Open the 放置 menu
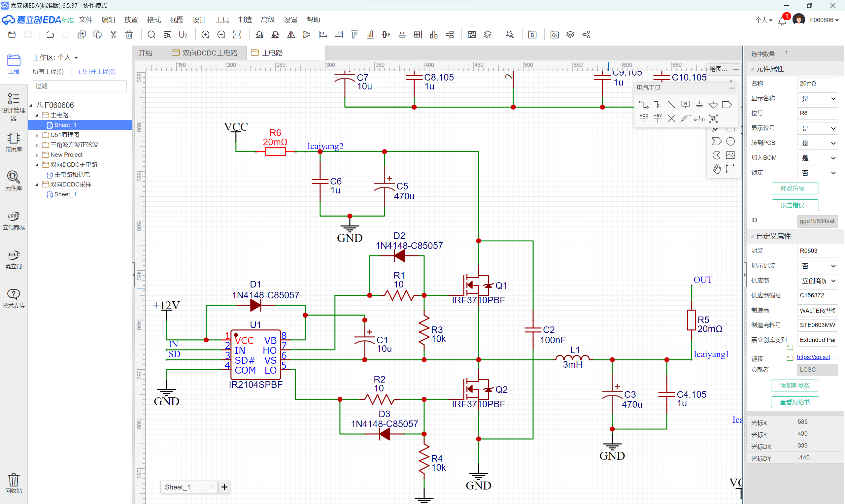The height and width of the screenshot is (504, 845). [x=131, y=20]
